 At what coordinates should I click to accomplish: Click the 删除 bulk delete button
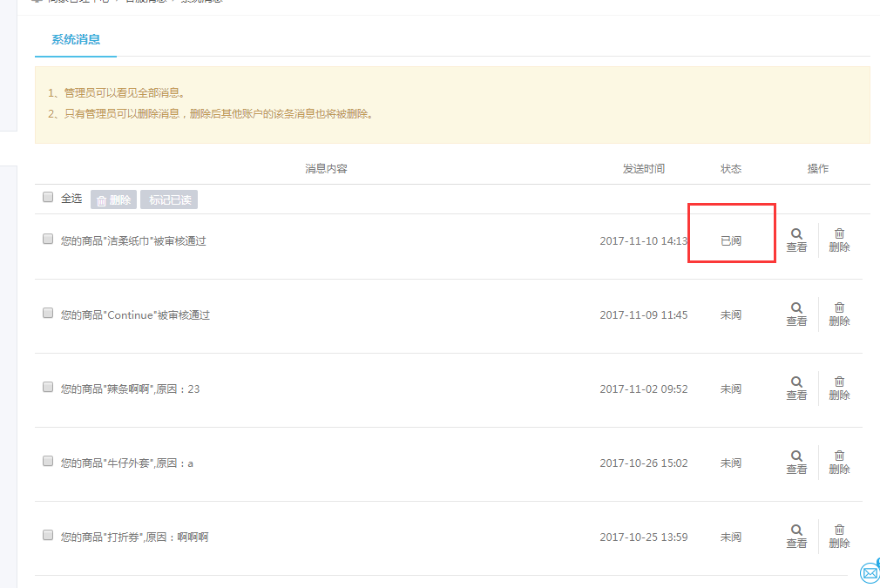[x=113, y=200]
